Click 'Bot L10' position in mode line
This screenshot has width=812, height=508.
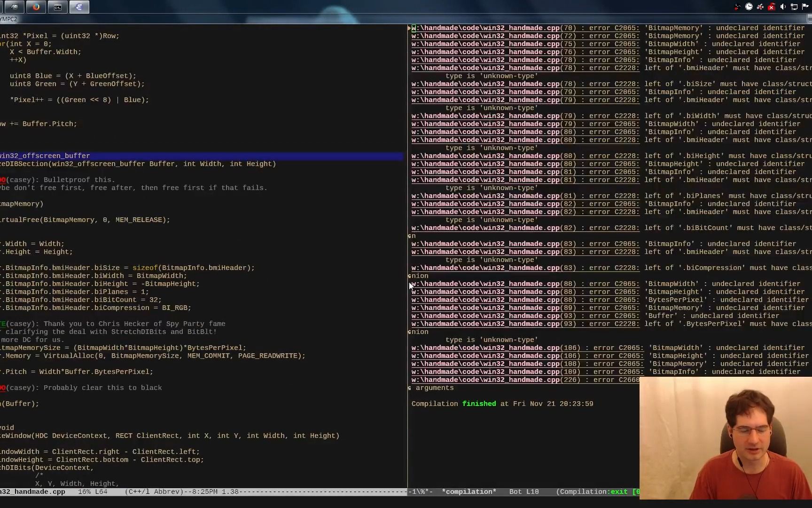(524, 492)
